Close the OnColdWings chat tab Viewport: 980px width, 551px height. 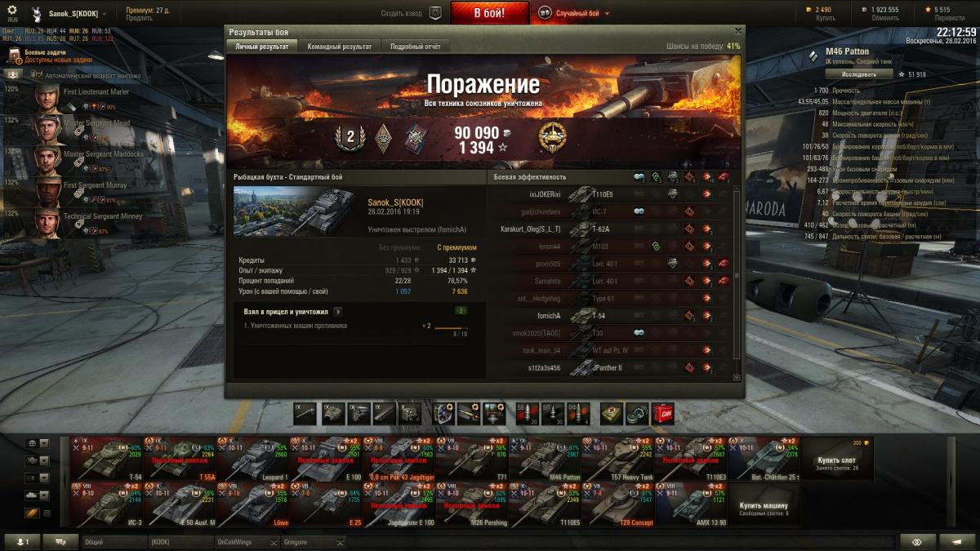click(x=273, y=542)
